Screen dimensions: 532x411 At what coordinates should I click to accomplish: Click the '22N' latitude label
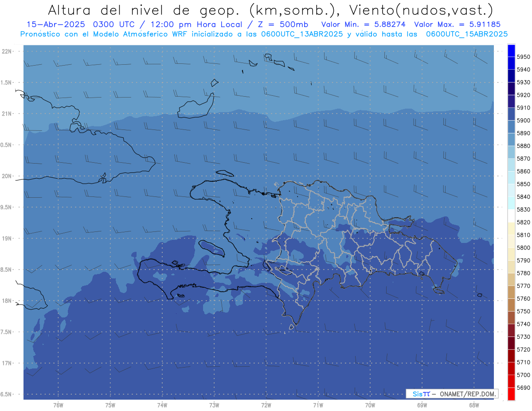click(x=7, y=51)
